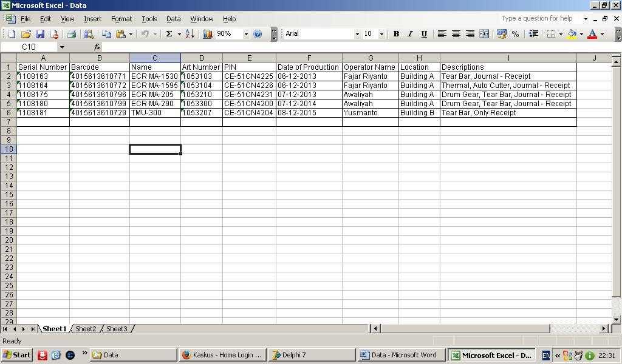Open Print Preview from toolbar
The image size is (622, 364).
coord(89,34)
